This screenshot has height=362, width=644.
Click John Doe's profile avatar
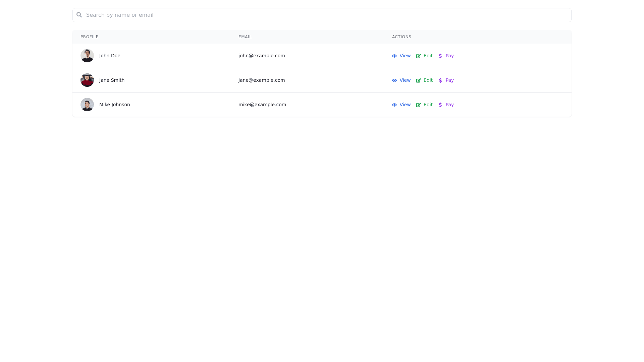(87, 56)
